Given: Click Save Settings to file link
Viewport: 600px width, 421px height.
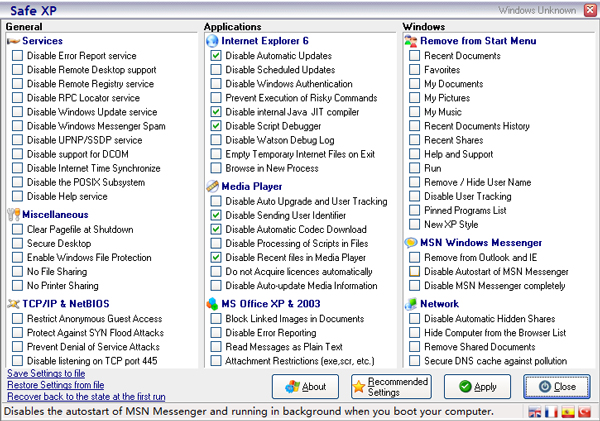Looking at the screenshot, I should click(x=46, y=374).
